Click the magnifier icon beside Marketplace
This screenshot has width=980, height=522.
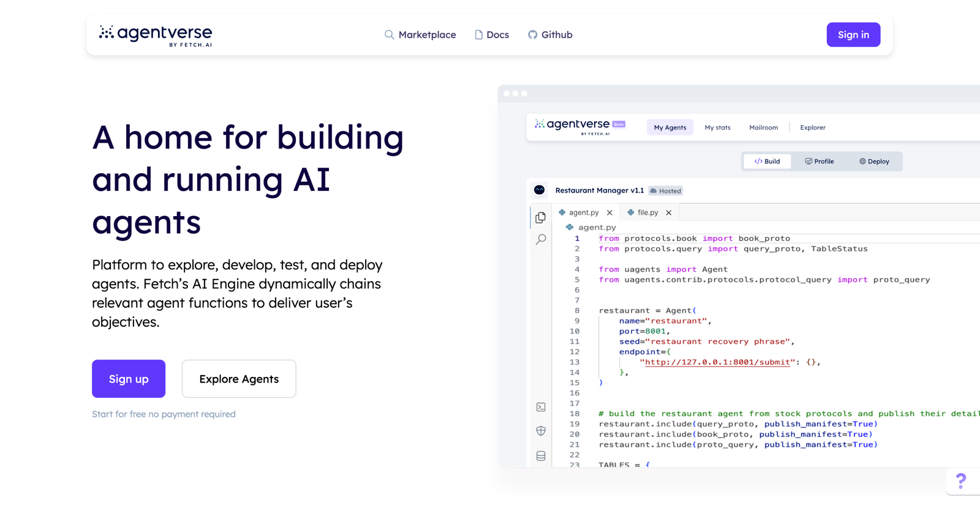389,35
